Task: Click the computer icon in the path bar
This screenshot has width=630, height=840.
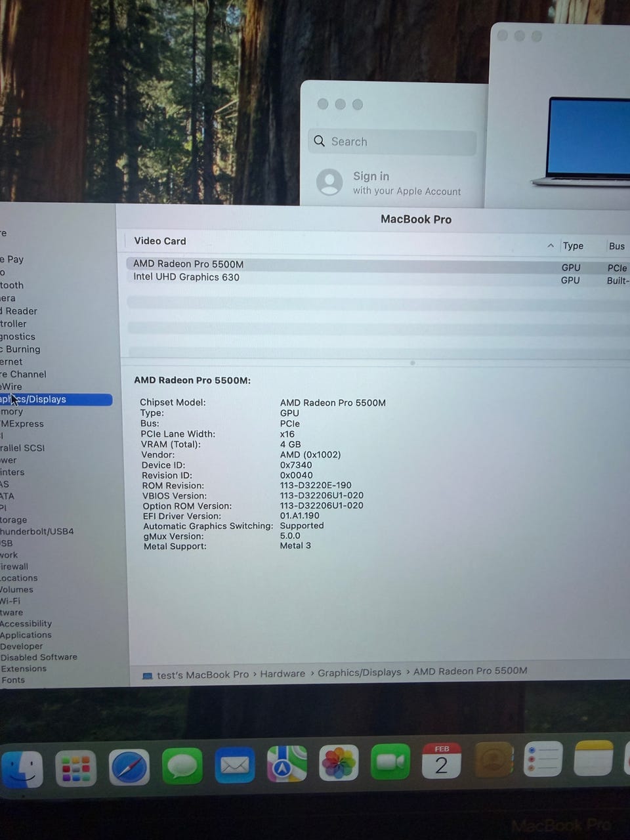Action: point(148,675)
